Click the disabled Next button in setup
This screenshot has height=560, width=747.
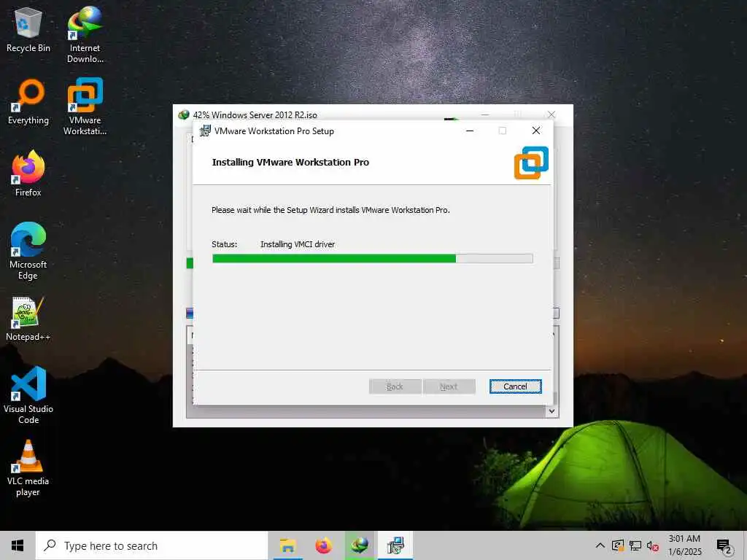449,386
